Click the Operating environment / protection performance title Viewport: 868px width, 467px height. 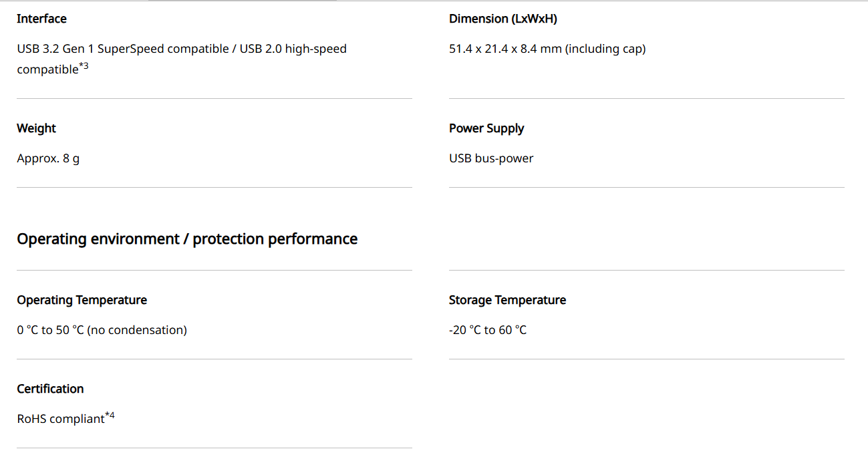(187, 239)
